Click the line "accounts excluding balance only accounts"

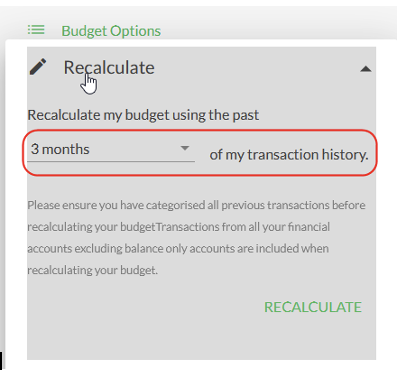click(178, 248)
